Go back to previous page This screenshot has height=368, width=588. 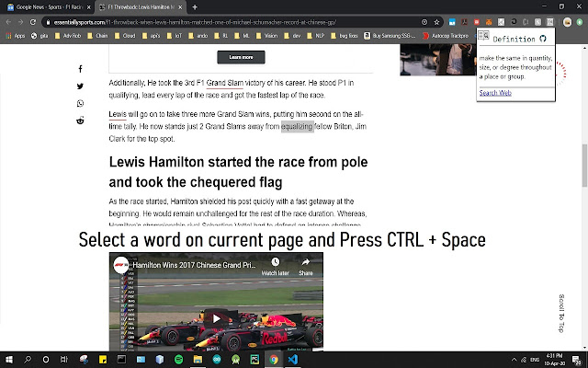tap(8, 22)
